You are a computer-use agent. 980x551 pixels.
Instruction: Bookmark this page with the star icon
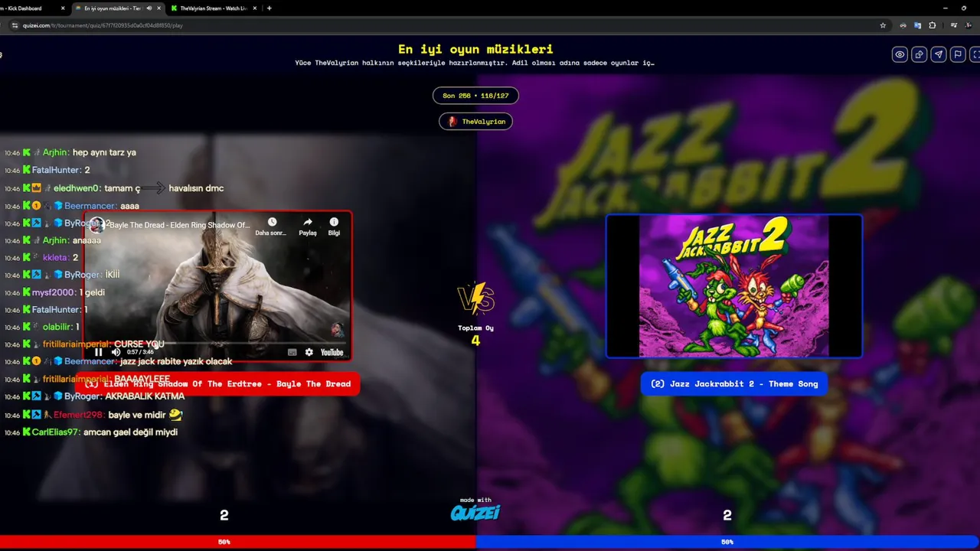[883, 25]
